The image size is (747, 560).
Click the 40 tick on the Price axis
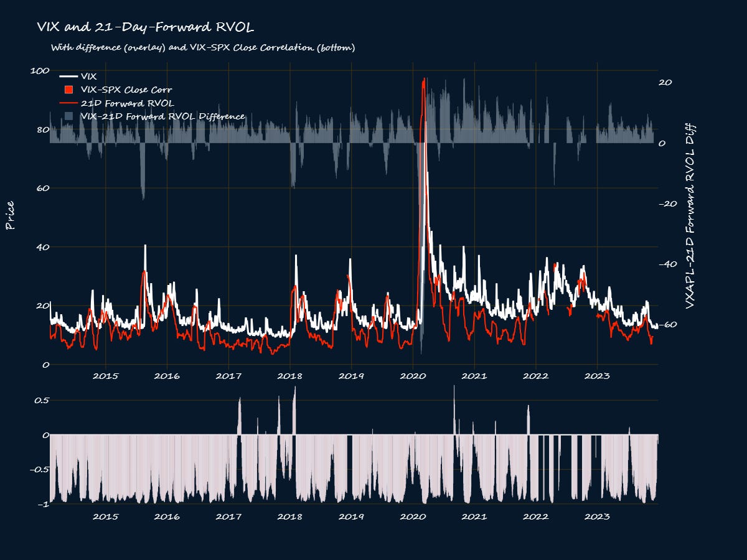42,247
